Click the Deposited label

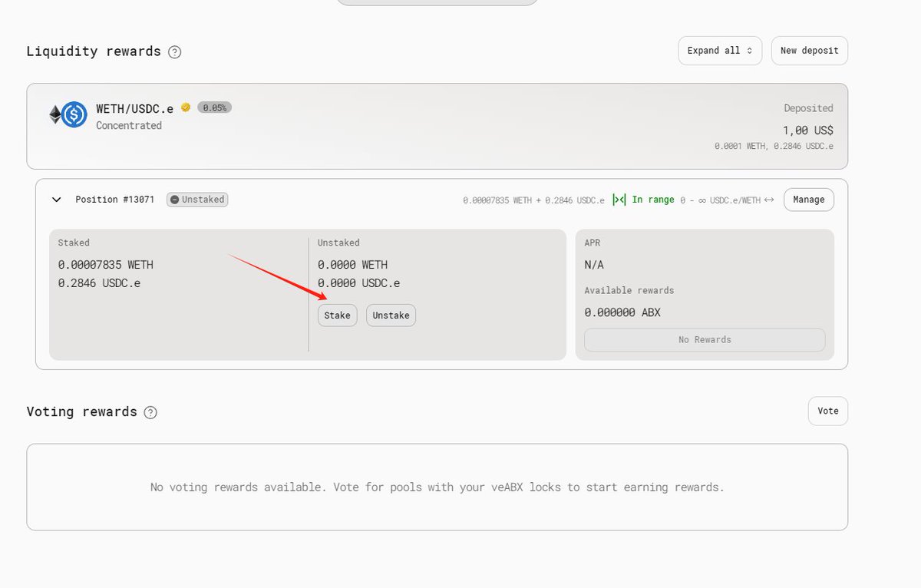tap(809, 108)
